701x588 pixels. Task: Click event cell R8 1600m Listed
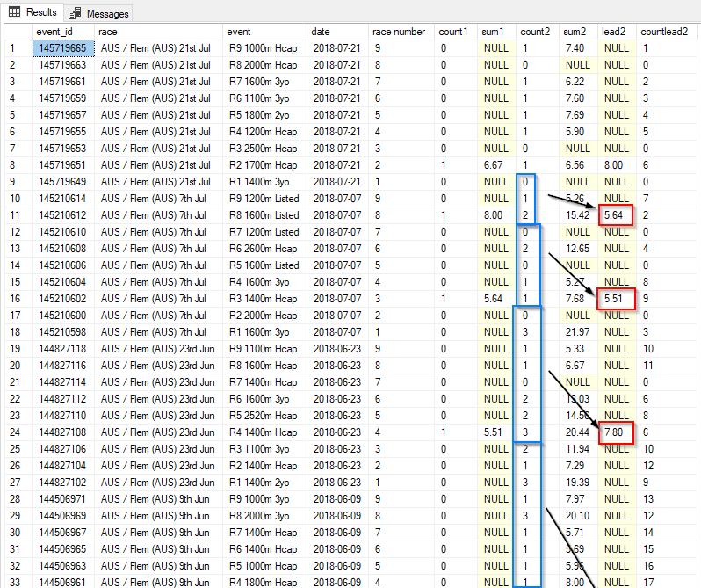[264, 215]
